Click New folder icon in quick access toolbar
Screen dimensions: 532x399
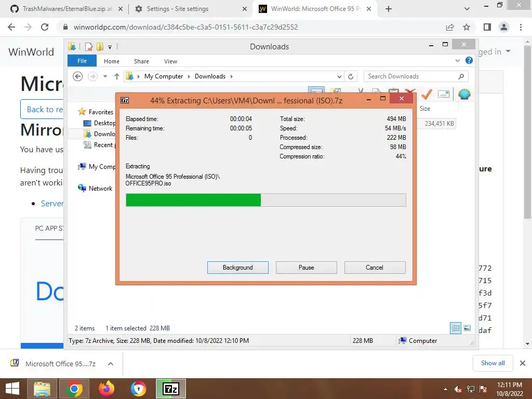coord(100,46)
